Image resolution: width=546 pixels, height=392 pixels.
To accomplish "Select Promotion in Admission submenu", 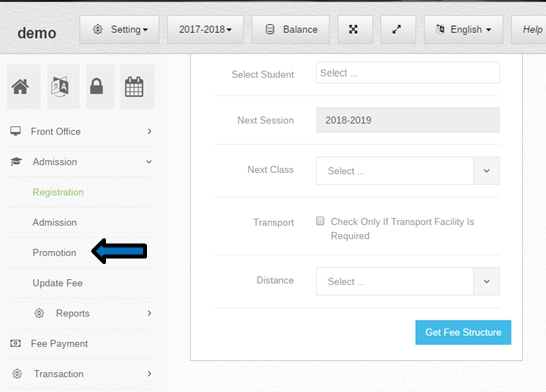I will coord(54,253).
